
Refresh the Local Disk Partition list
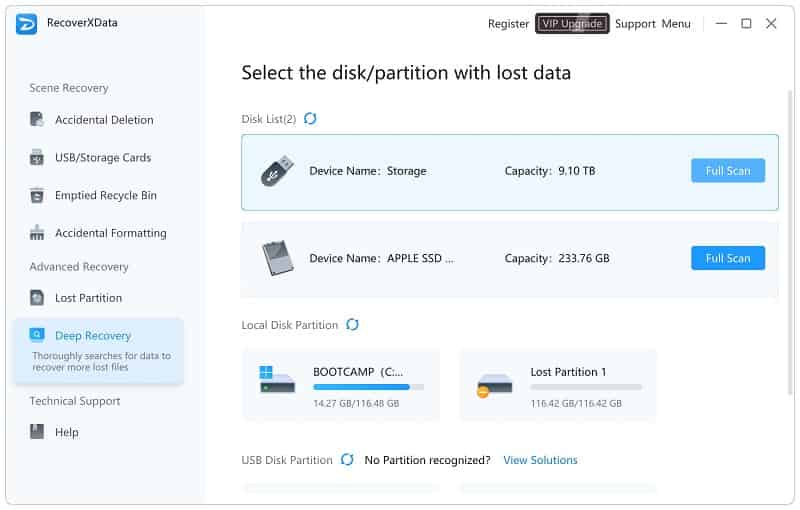[x=352, y=325]
